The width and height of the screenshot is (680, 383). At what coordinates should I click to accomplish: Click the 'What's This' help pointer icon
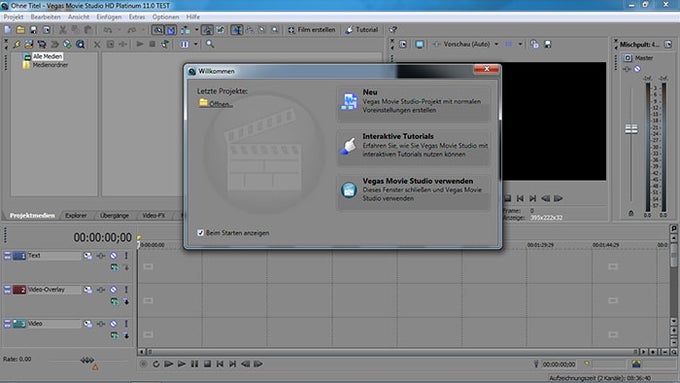pos(393,29)
